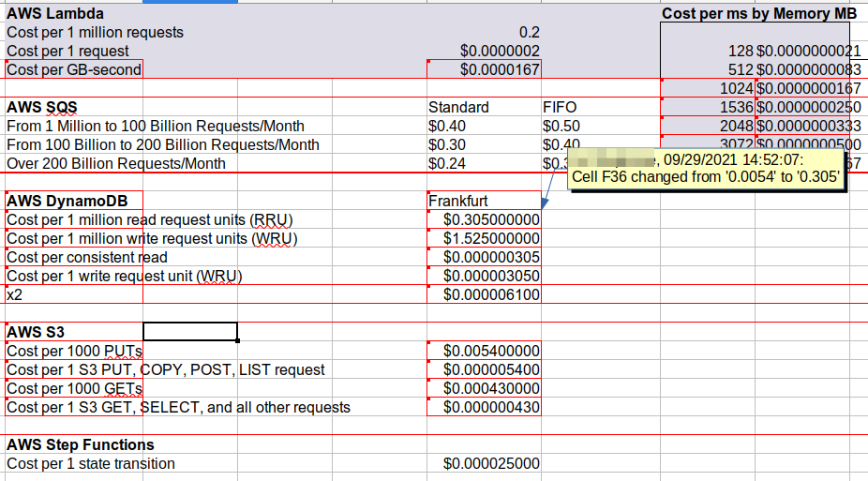868x481 pixels.
Task: Click the $0.000430000 value cell
Action: tap(485, 388)
